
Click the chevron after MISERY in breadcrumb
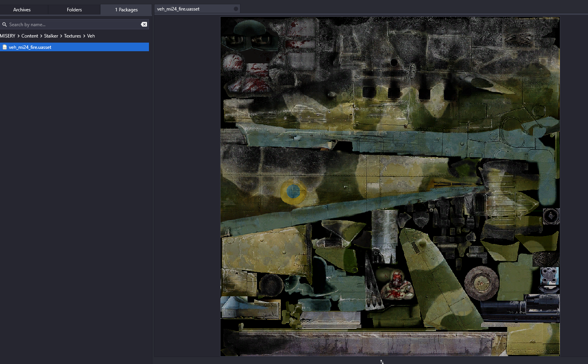(x=18, y=36)
